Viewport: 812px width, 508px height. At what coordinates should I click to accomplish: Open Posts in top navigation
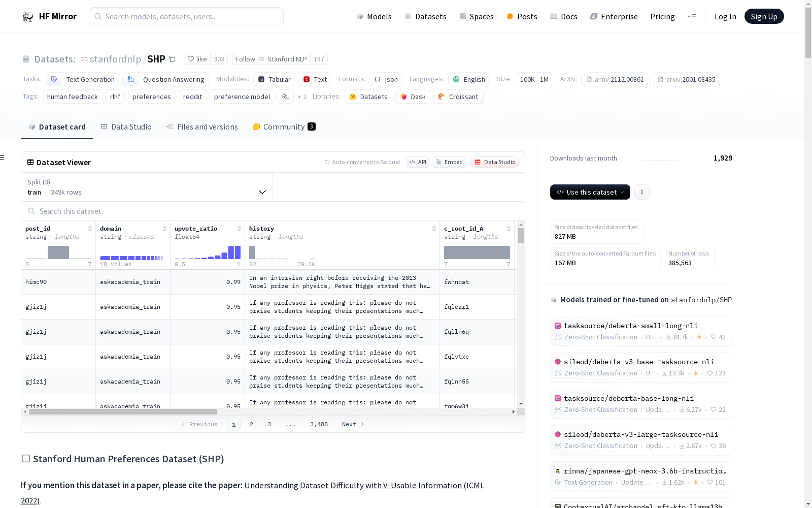(522, 16)
